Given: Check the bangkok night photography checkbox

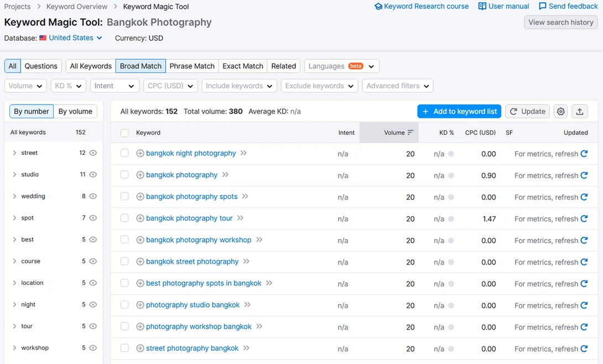Looking at the screenshot, I should point(124,153).
